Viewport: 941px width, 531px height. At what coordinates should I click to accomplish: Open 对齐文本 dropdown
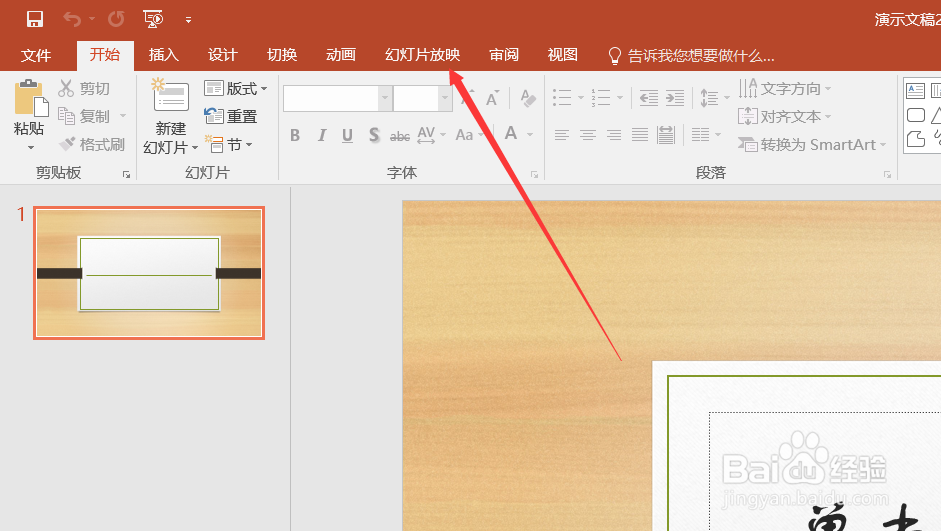tap(785, 116)
